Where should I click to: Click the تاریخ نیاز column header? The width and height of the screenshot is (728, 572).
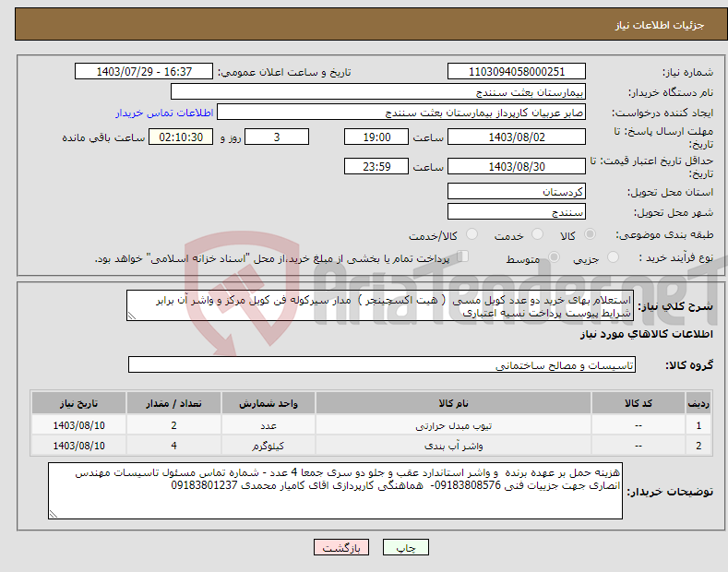pos(79,403)
